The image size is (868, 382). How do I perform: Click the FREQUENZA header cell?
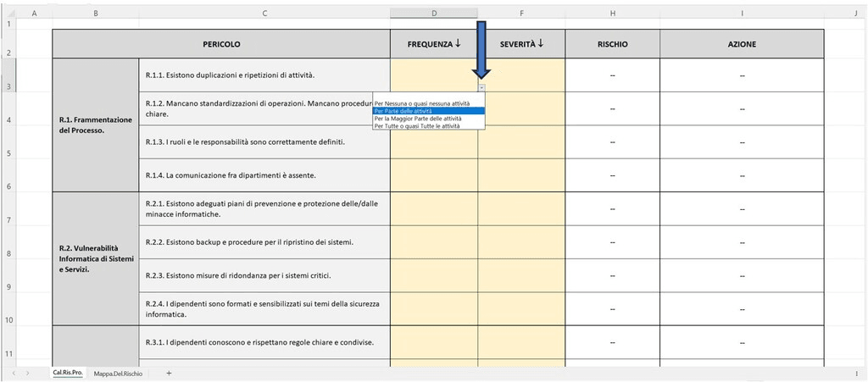pyautogui.click(x=433, y=44)
